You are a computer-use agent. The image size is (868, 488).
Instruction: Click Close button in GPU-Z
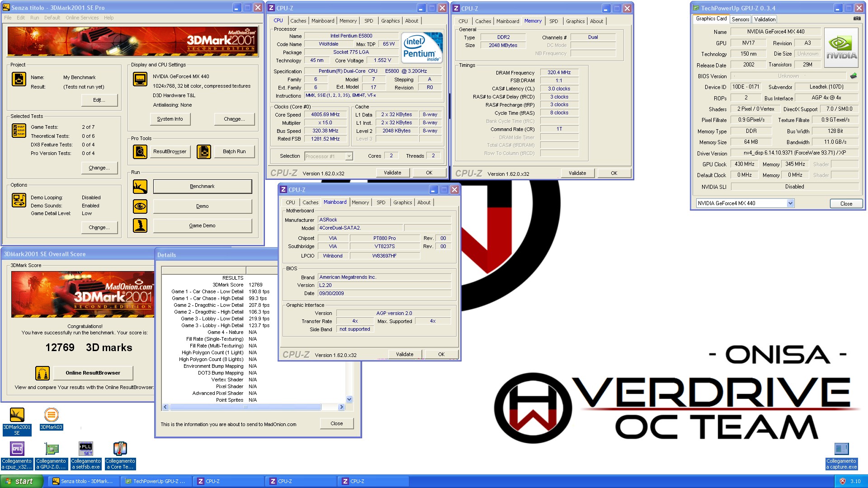[846, 203]
